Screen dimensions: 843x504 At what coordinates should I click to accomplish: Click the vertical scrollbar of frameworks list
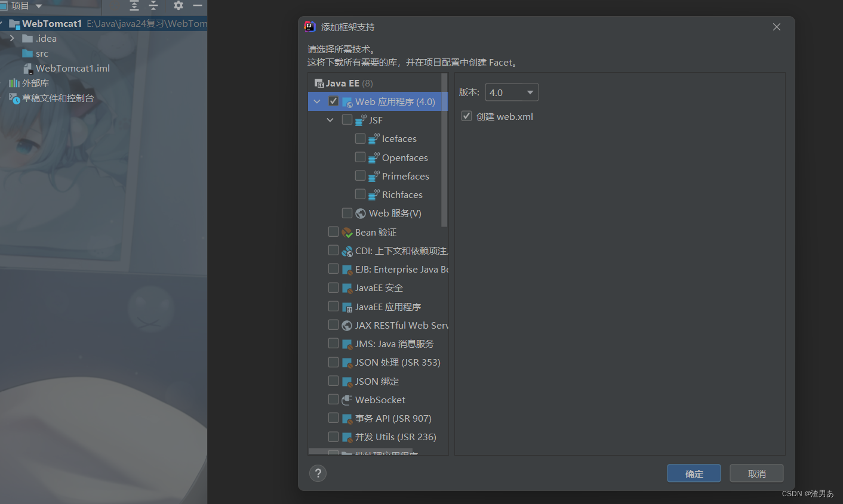click(x=444, y=150)
